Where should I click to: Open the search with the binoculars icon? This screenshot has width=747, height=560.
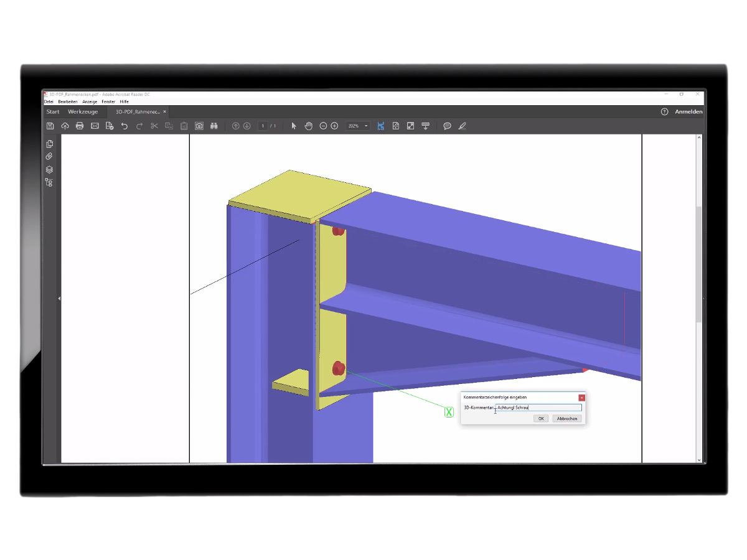[214, 126]
